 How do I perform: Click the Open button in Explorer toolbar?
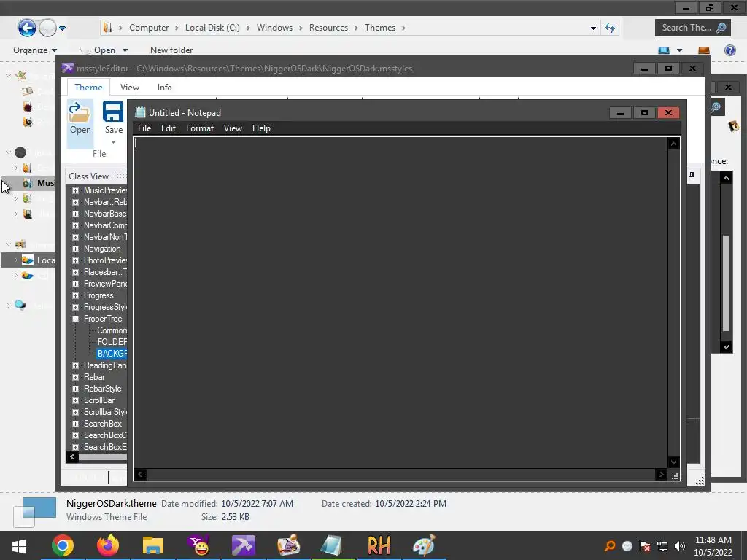tap(104, 50)
